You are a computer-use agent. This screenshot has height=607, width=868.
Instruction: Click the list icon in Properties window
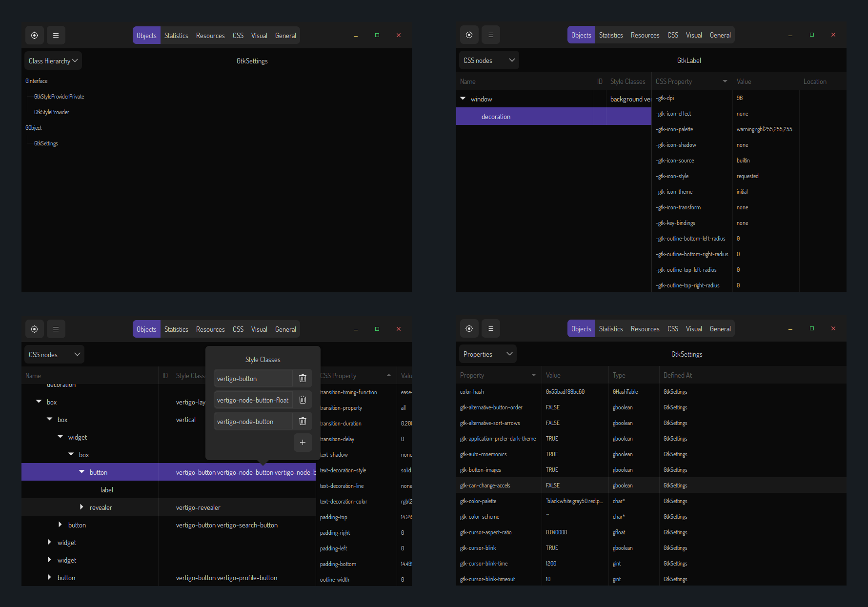pyautogui.click(x=490, y=329)
